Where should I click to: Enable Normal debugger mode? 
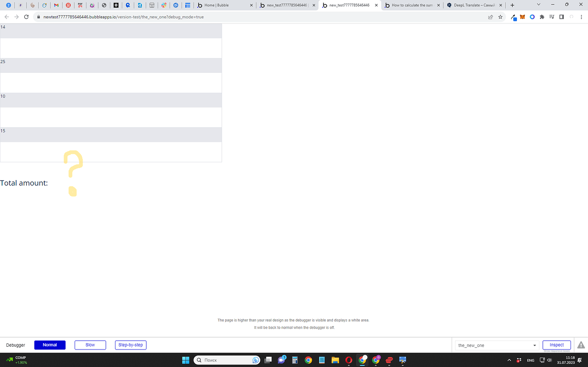[50, 345]
